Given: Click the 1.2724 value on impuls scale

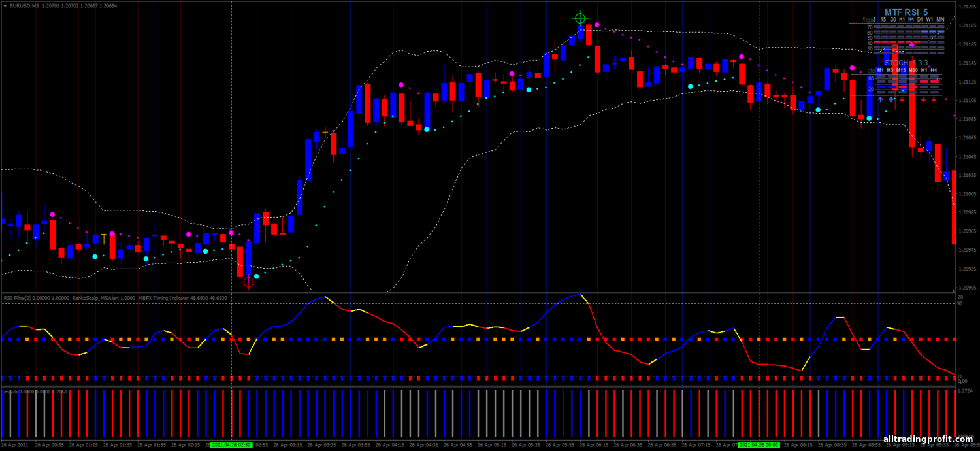Looking at the screenshot, I should click(966, 391).
